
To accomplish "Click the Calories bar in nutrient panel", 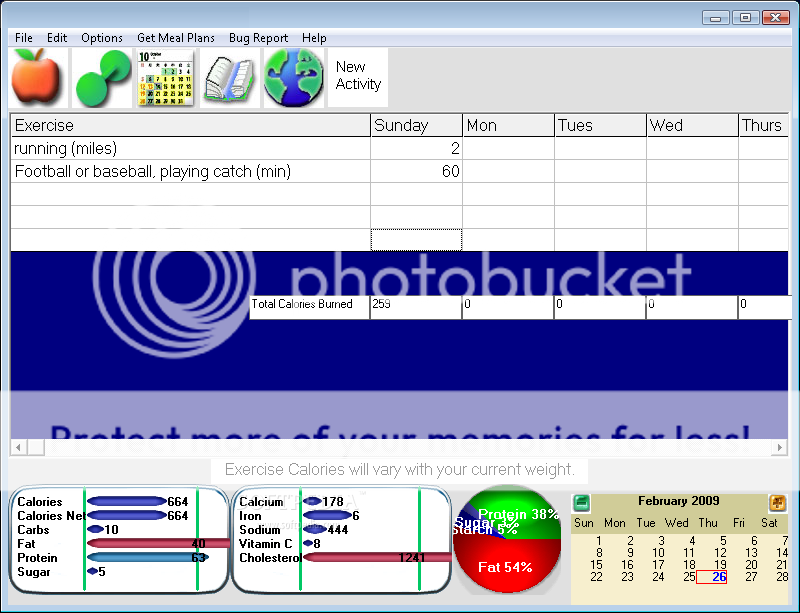I will 127,501.
